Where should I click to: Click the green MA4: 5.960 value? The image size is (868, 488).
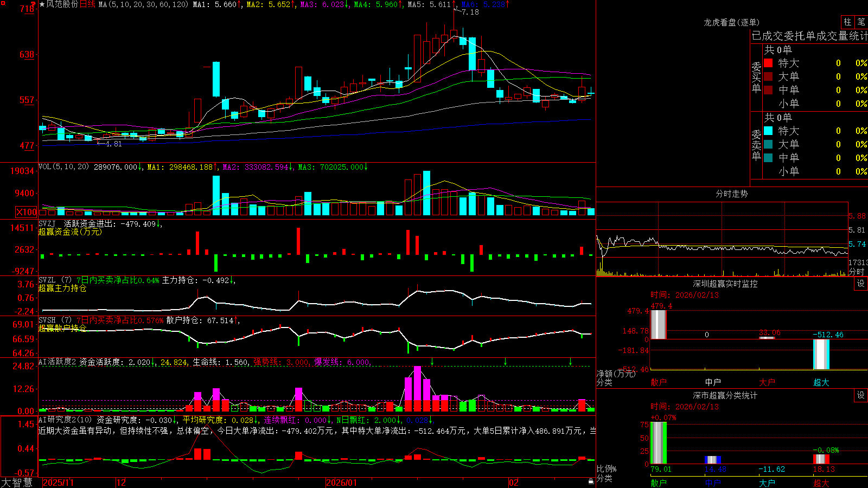coord(376,4)
